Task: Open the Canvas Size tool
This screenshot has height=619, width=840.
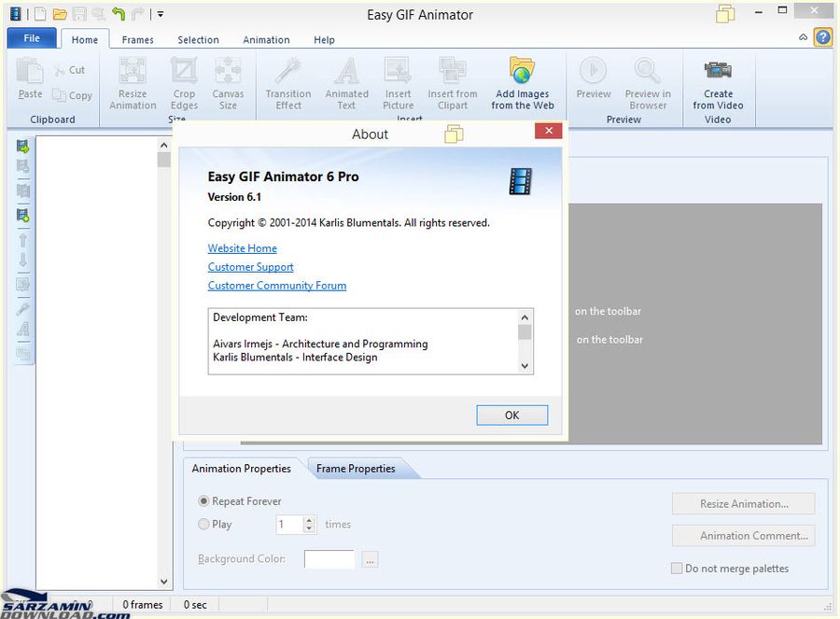Action: 228,83
